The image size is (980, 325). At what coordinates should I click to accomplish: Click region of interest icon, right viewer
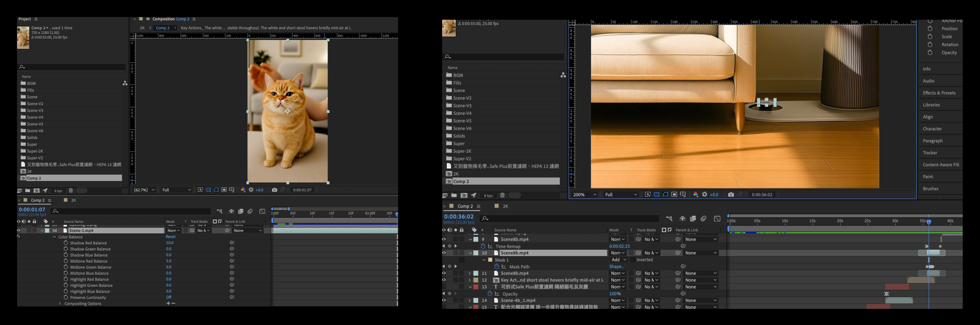[674, 195]
